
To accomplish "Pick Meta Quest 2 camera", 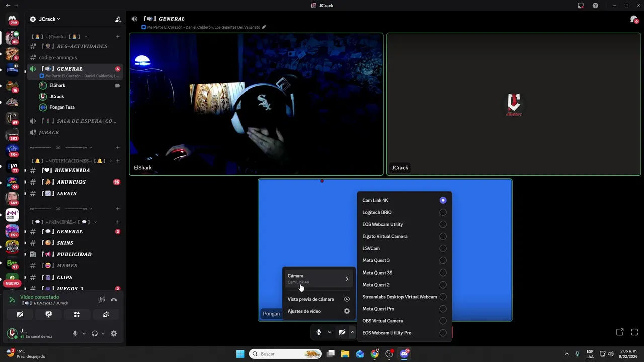I will click(x=404, y=285).
